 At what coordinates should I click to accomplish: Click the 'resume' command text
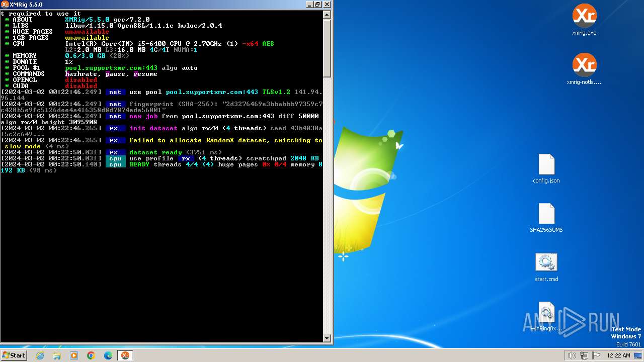(x=145, y=74)
